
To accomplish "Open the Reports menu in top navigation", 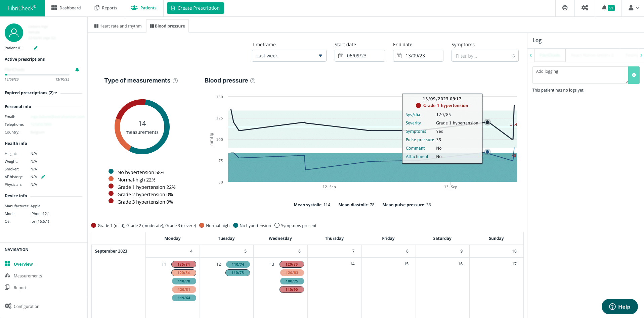I will click(106, 8).
